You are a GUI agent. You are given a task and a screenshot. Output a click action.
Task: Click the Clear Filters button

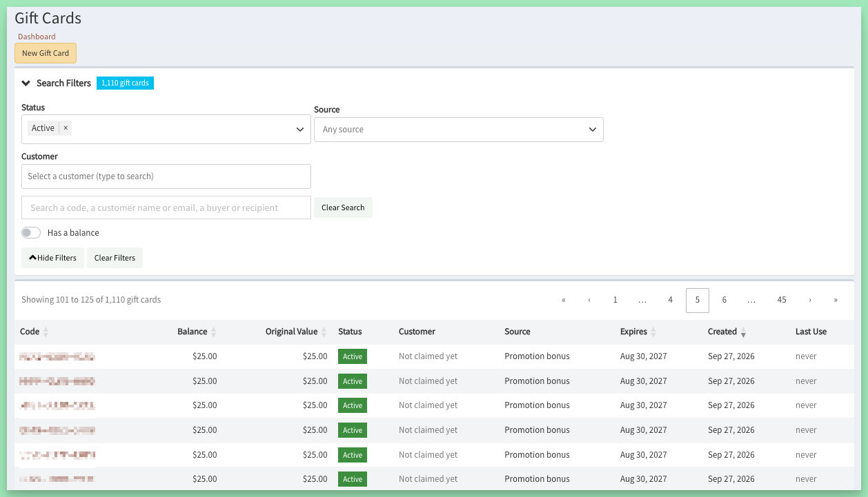[x=115, y=258]
